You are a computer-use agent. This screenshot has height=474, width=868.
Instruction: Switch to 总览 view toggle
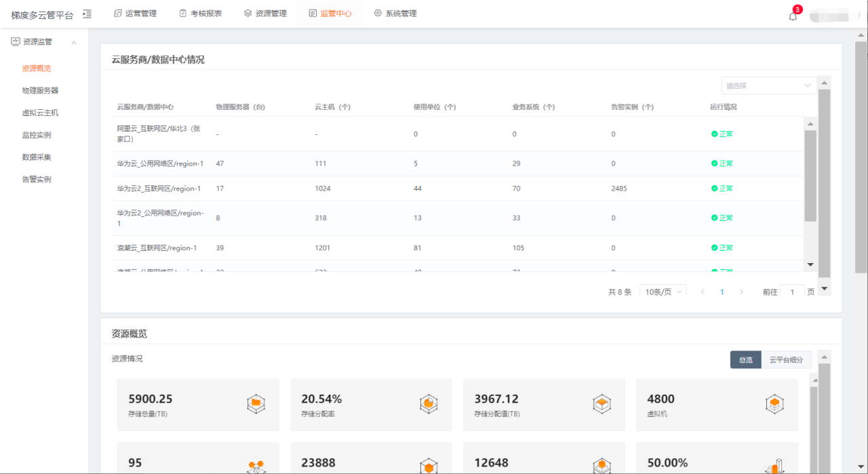point(745,360)
